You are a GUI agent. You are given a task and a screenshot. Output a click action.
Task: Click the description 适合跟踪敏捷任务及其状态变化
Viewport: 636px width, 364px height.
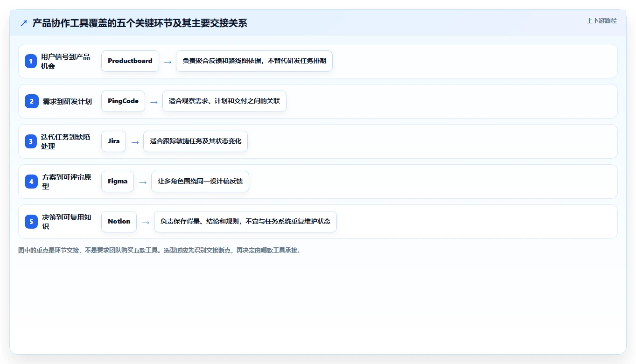click(196, 141)
